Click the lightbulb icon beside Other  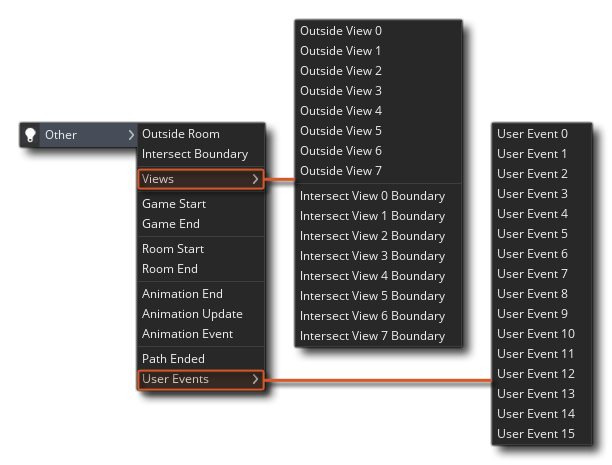click(x=30, y=135)
